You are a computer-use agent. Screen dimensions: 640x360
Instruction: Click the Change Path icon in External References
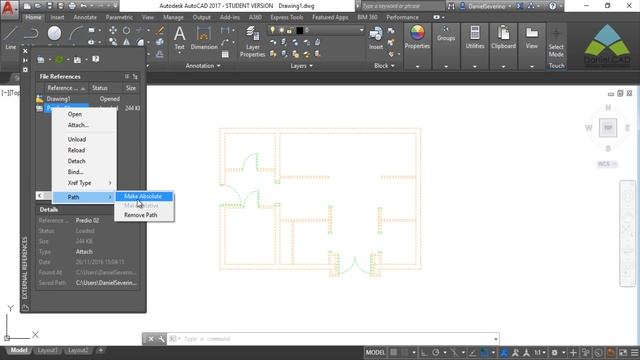(77, 60)
